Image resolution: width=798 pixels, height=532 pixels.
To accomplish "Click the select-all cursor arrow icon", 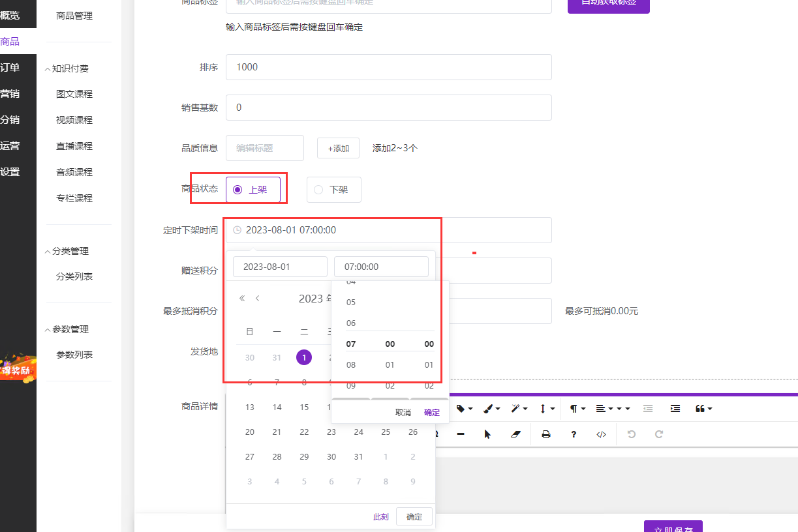I will tap(487, 434).
